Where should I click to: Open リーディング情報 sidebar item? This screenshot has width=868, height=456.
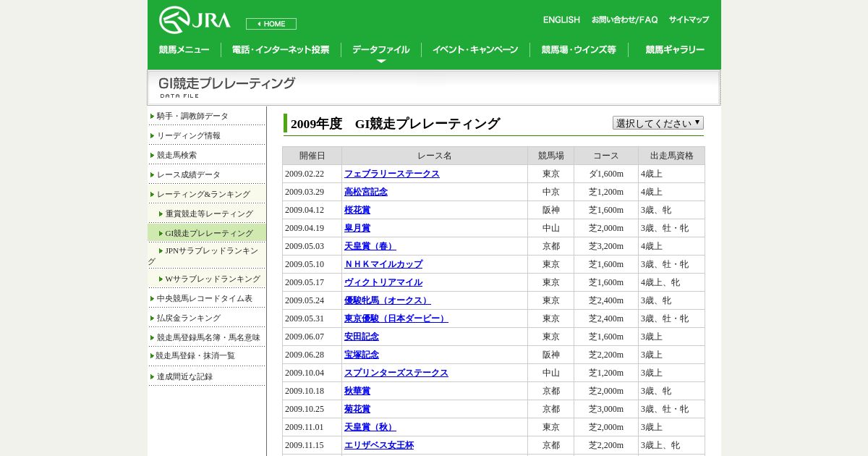pyautogui.click(x=189, y=135)
